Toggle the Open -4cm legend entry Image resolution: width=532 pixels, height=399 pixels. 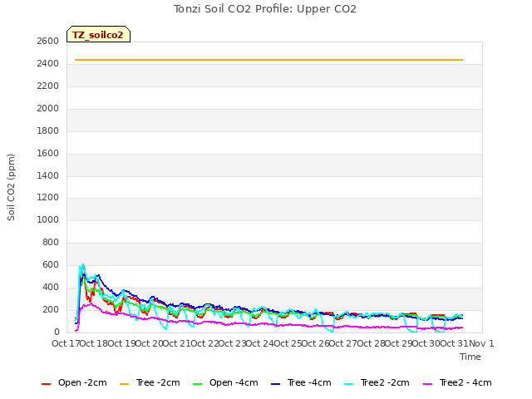[225, 382]
